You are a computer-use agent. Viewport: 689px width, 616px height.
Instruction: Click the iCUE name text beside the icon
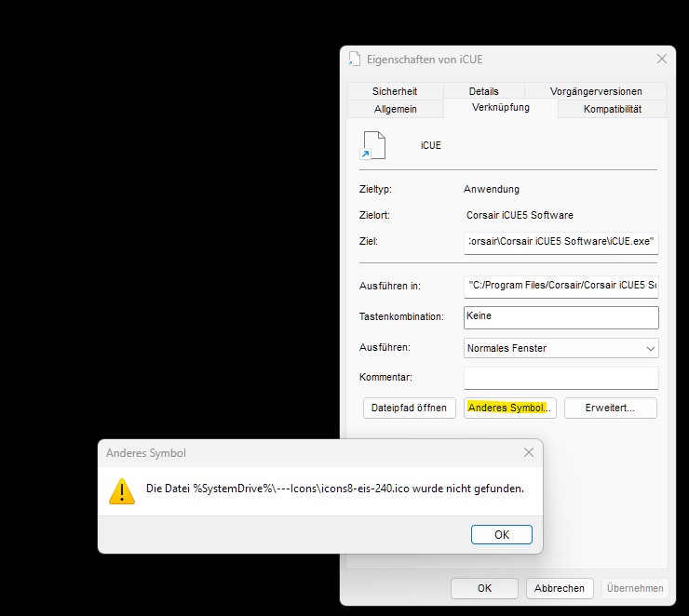(430, 145)
